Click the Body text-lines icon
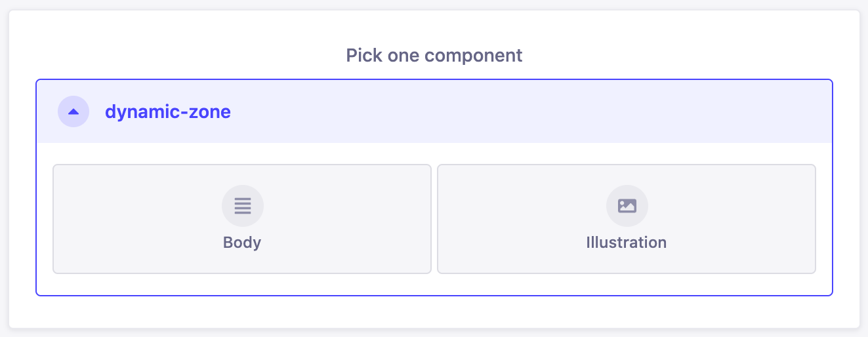 click(x=243, y=206)
